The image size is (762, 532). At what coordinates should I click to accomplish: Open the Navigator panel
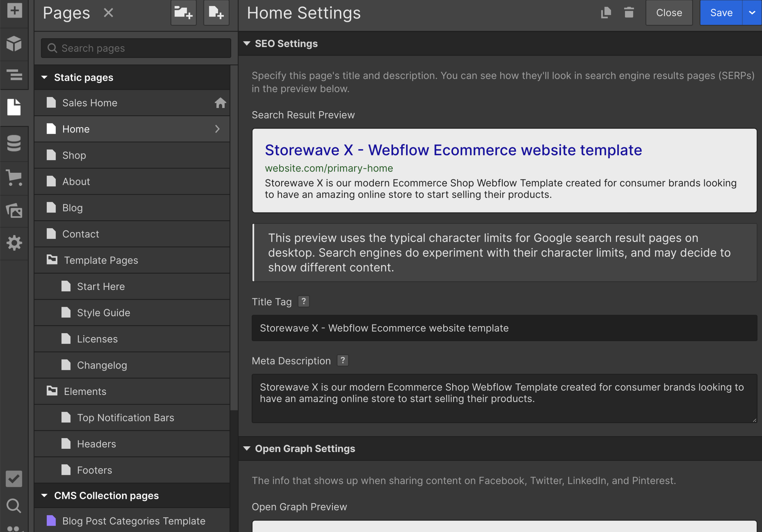14,75
